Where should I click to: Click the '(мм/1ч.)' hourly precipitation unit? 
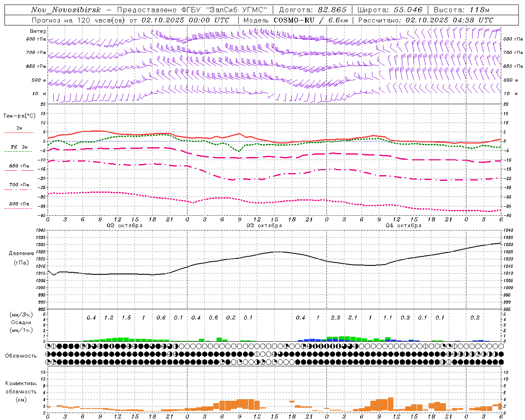(21, 330)
